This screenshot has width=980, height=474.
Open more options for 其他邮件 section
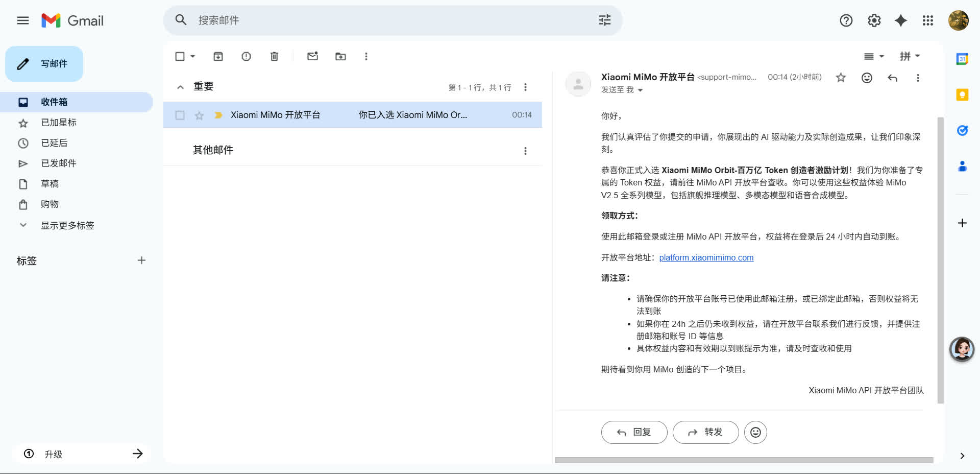pos(525,151)
